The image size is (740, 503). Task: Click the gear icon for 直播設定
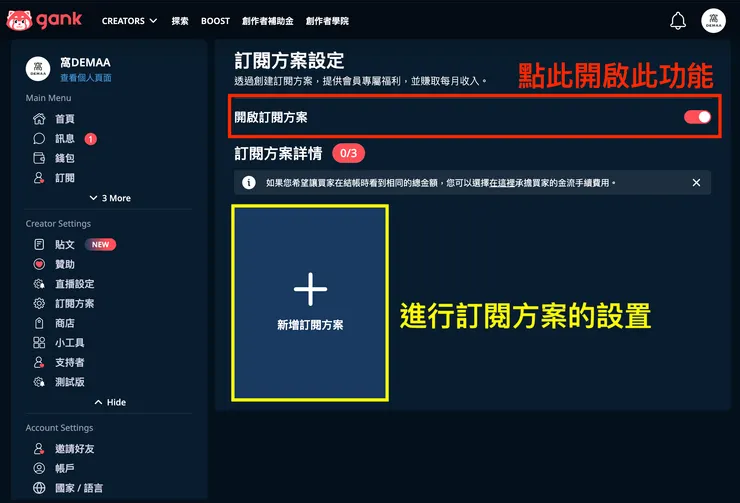click(39, 284)
